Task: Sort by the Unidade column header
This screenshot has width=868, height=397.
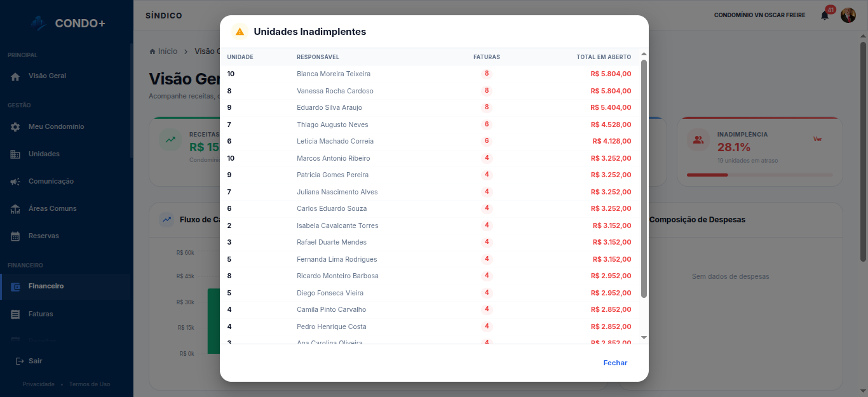Action: 240,57
